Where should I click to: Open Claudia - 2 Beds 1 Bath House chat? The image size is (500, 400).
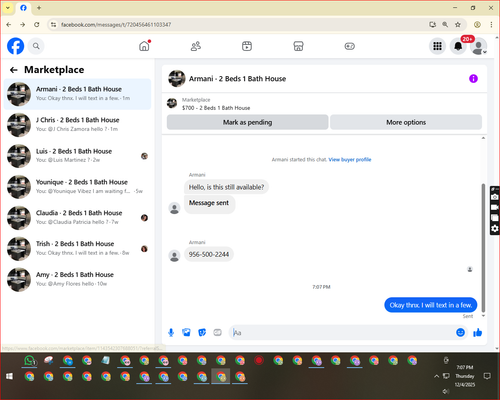(x=77, y=217)
